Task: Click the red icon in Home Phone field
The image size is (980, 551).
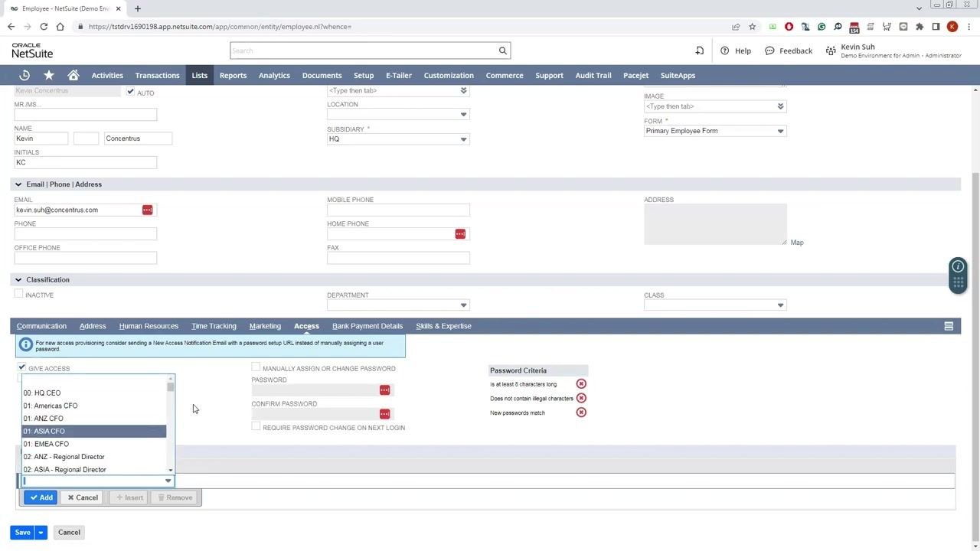Action: click(x=460, y=233)
